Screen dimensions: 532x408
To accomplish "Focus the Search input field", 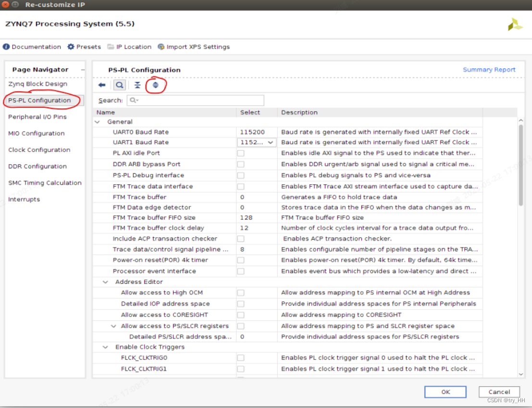I will click(x=196, y=100).
